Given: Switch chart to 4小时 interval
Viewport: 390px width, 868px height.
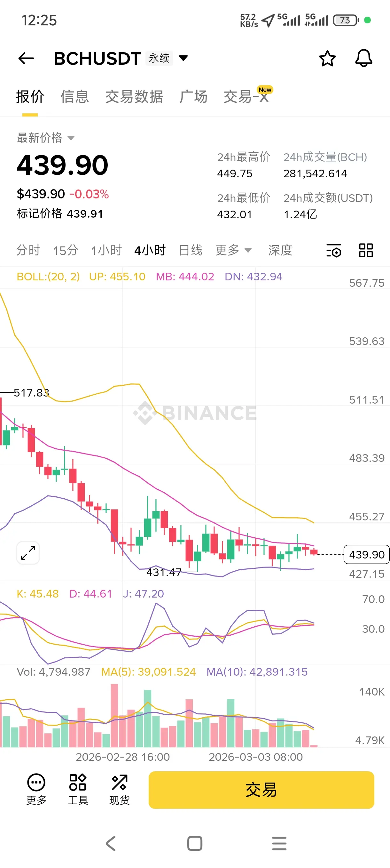Looking at the screenshot, I should pyautogui.click(x=150, y=250).
